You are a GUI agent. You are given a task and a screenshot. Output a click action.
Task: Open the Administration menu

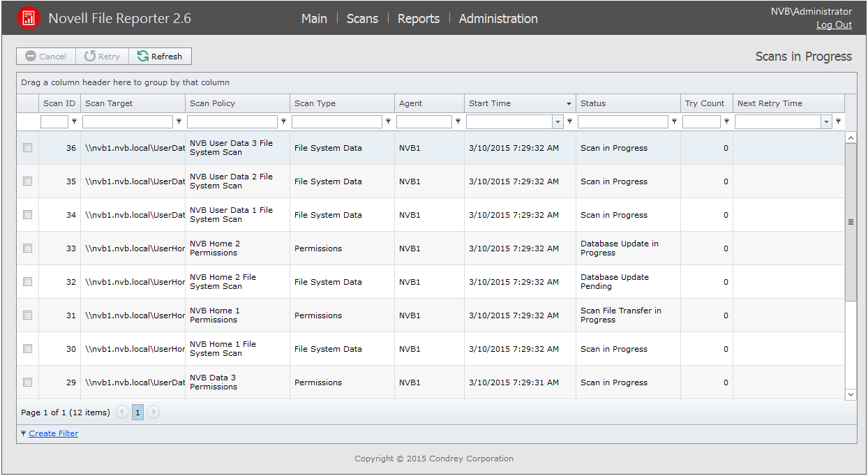coord(498,19)
